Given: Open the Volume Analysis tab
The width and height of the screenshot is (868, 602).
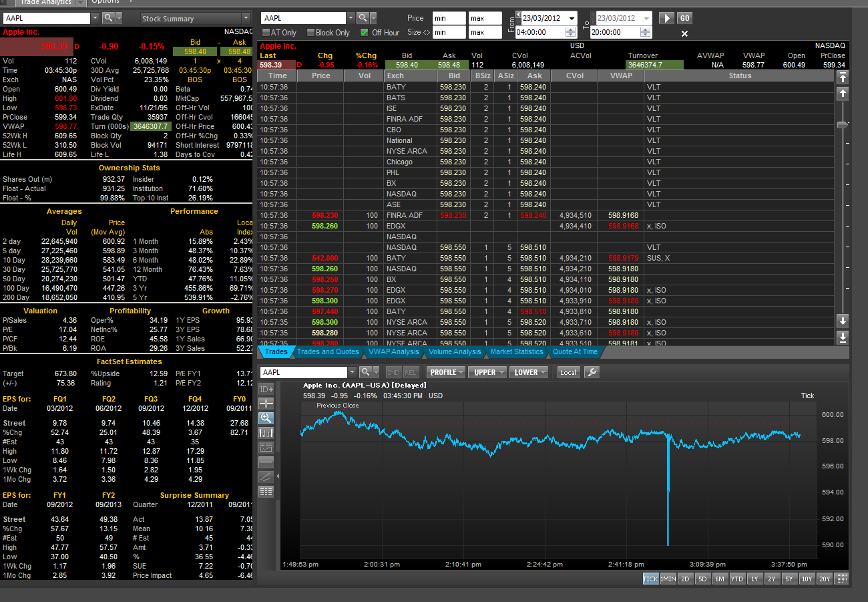Looking at the screenshot, I should click(x=455, y=351).
